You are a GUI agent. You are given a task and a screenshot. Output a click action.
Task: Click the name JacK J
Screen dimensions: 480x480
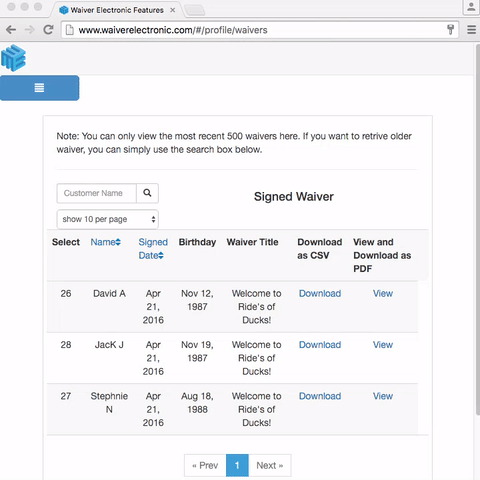click(x=109, y=345)
